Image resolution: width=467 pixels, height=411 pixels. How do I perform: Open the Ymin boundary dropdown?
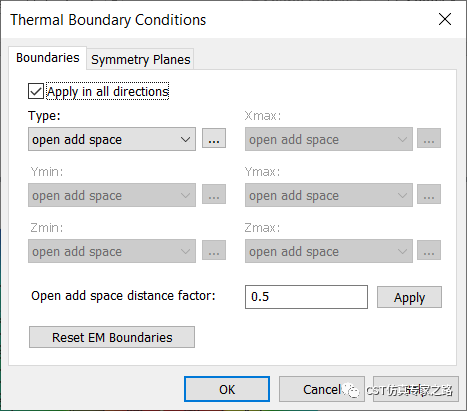tap(112, 195)
